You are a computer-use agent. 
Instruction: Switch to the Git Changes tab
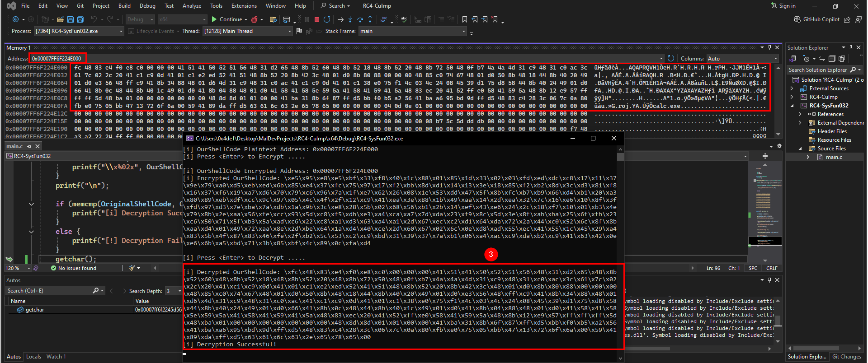click(x=846, y=357)
